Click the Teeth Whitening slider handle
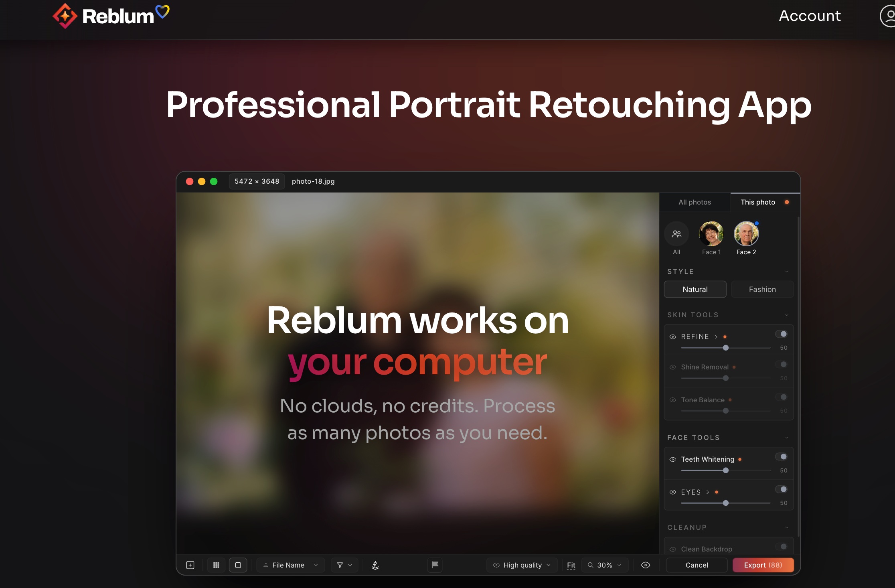The height and width of the screenshot is (588, 895). tap(726, 470)
